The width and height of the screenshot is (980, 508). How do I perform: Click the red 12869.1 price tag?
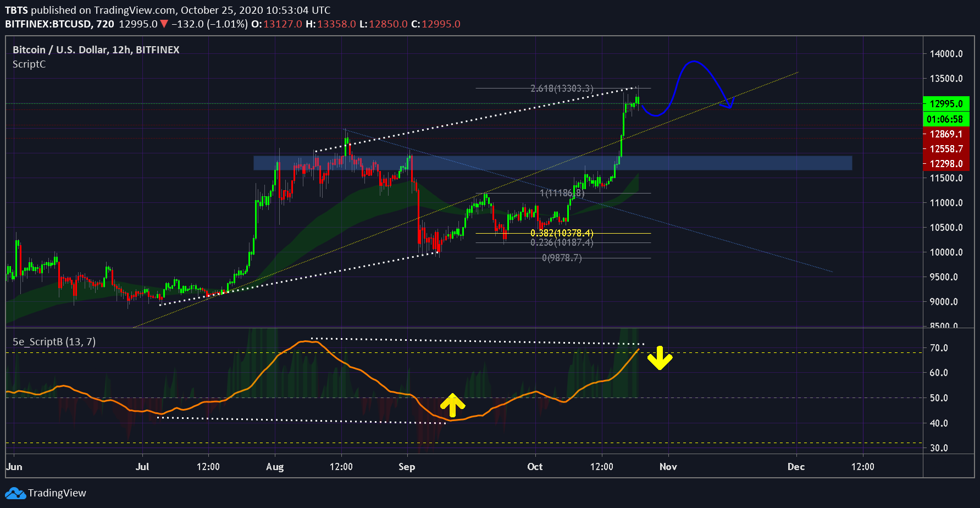[x=946, y=134]
